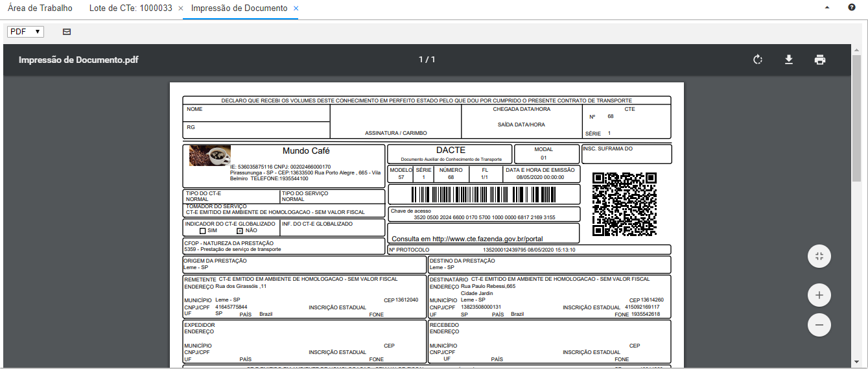Click the QR code in the DACTE
Viewport: 868px width, 369px height.
click(x=624, y=204)
